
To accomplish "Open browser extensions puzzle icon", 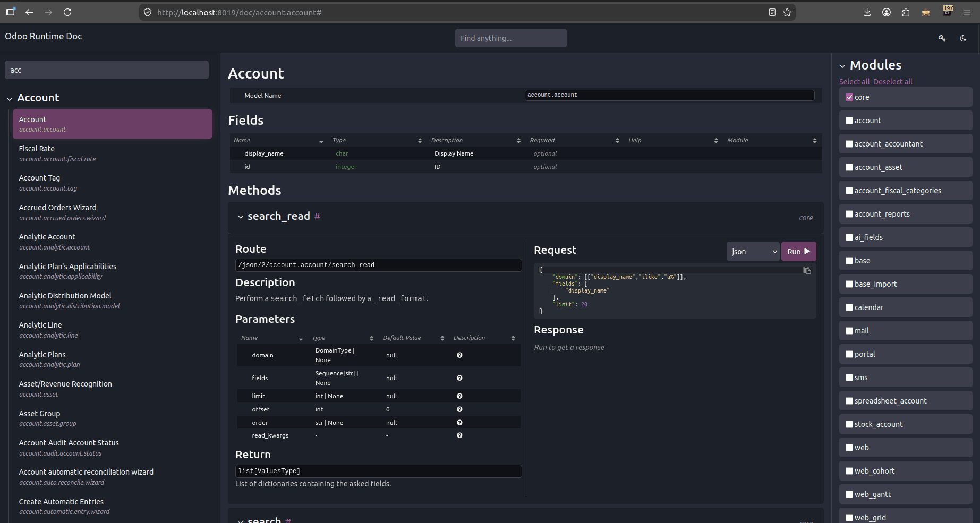I will point(906,12).
